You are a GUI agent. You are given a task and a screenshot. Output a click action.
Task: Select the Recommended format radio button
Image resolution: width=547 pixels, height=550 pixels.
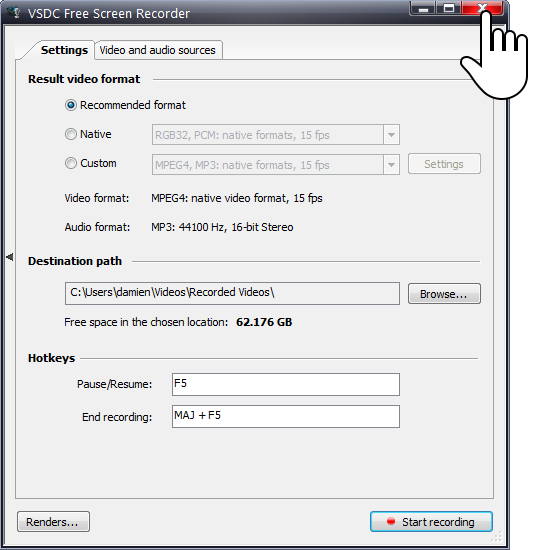pos(71,105)
